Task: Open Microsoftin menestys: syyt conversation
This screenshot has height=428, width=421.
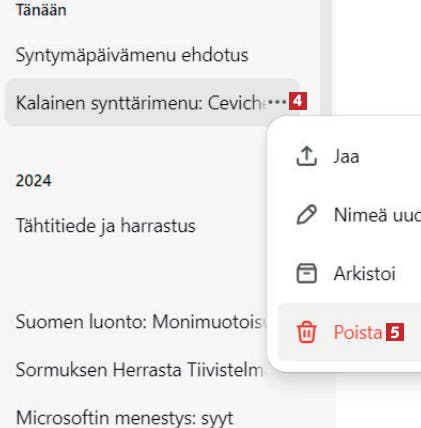Action: click(125, 418)
